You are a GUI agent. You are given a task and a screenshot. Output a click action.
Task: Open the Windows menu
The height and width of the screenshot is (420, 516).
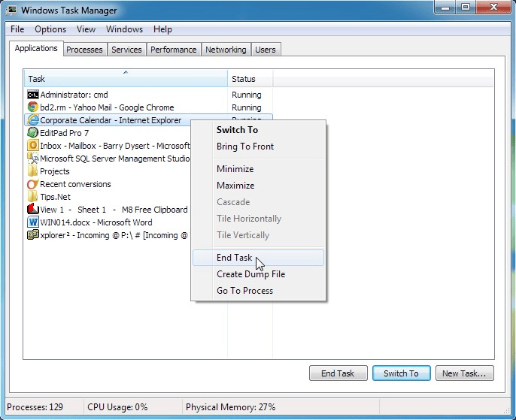click(124, 29)
